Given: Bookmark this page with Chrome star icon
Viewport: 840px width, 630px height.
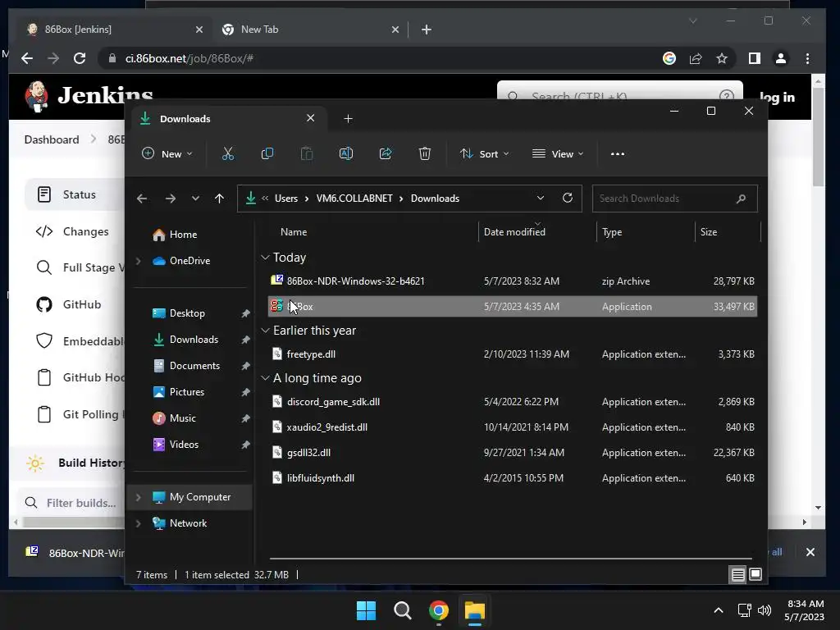Looking at the screenshot, I should coord(722,58).
